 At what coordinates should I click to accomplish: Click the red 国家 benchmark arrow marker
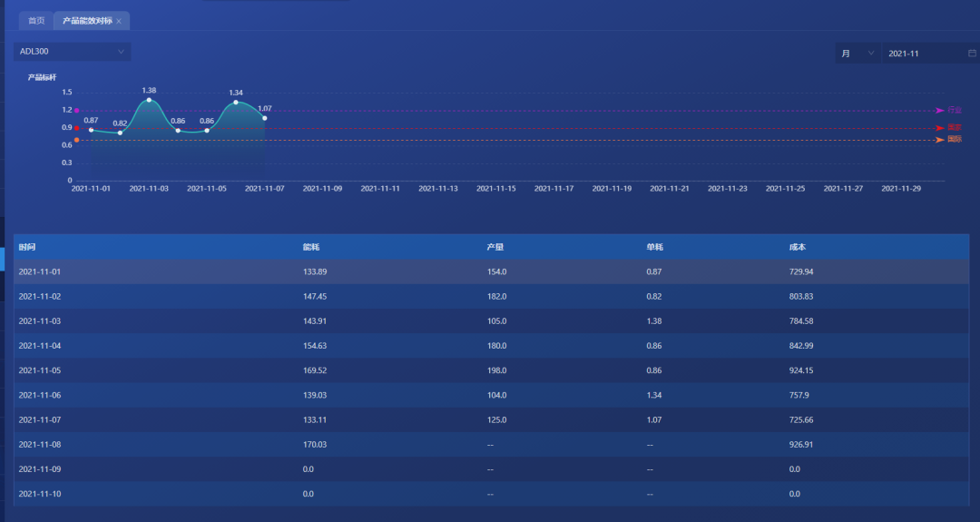click(940, 128)
